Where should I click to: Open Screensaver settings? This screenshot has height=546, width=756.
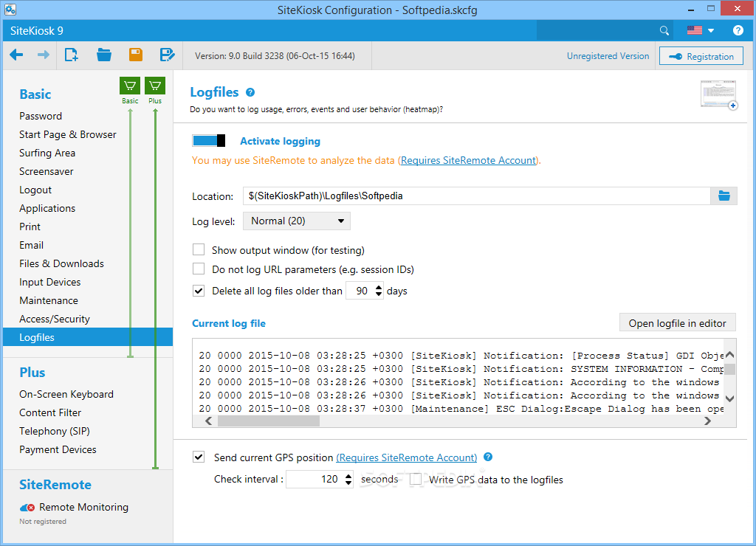[47, 172]
